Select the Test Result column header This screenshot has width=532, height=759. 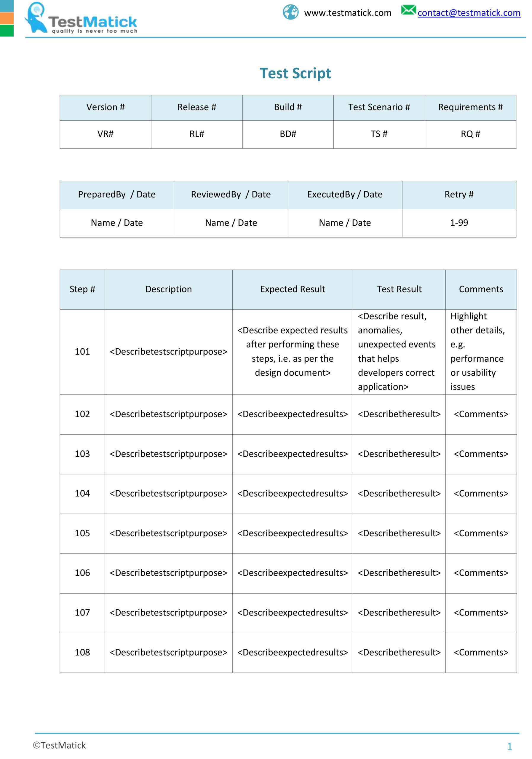tap(399, 290)
